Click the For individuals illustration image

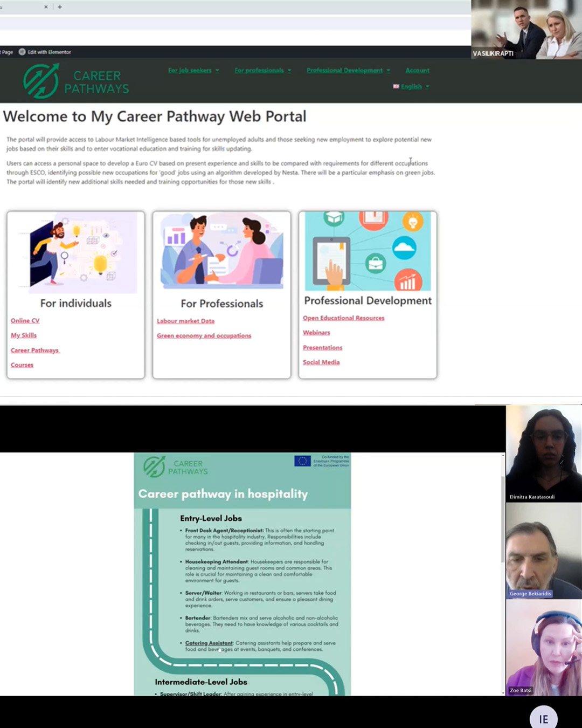[76, 252]
